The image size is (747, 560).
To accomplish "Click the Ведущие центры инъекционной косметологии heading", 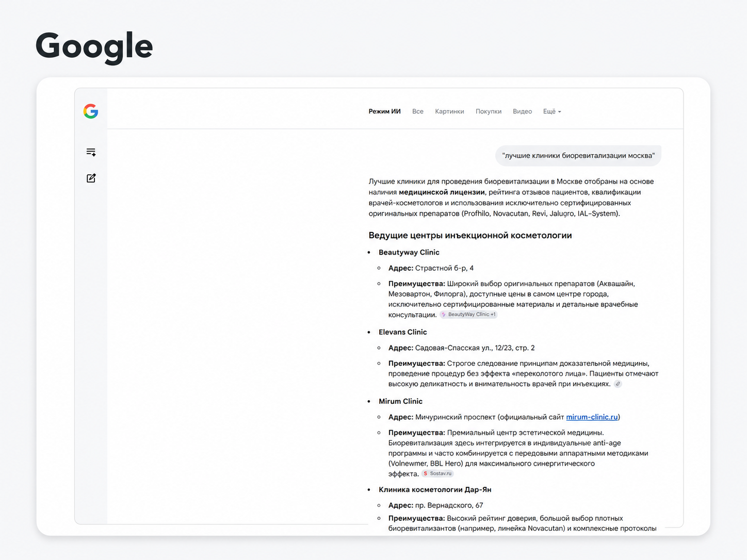I will click(470, 236).
